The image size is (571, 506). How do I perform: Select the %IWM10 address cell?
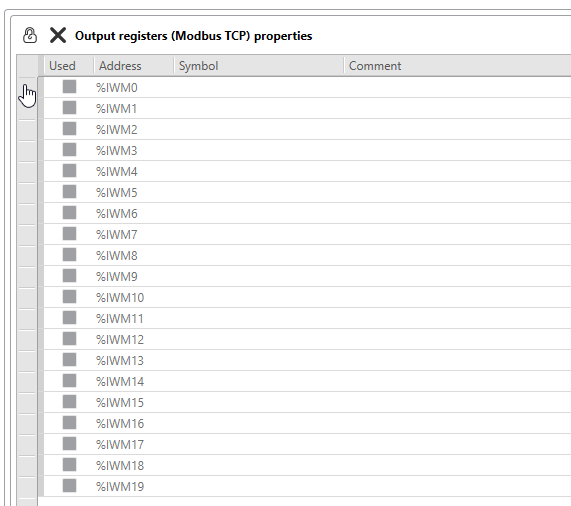pos(134,297)
